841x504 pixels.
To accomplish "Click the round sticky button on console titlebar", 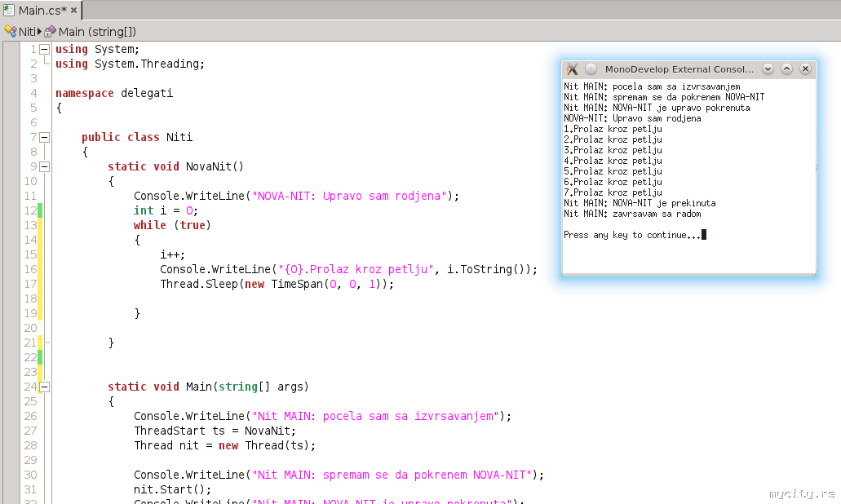I will click(591, 69).
